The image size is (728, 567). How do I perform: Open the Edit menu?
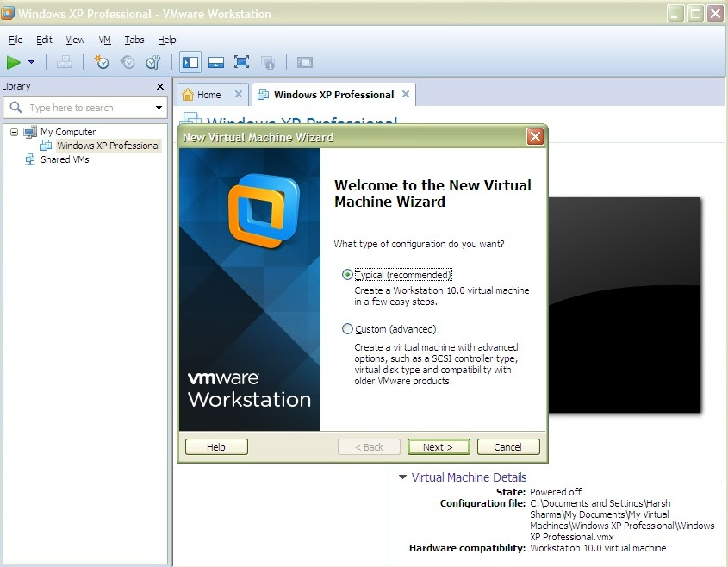(44, 40)
